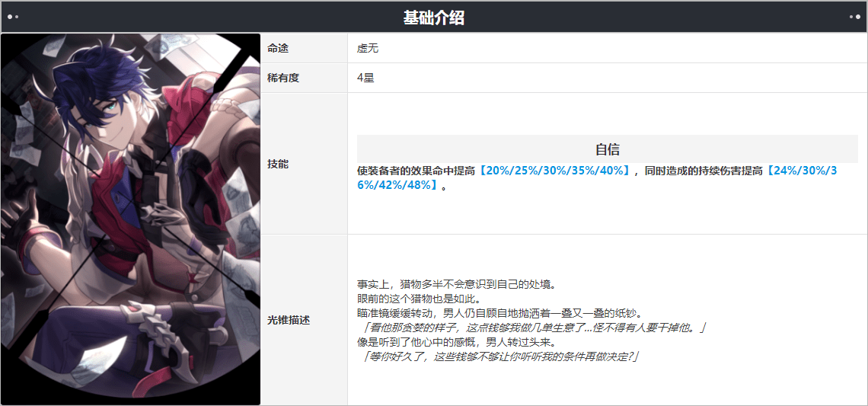Click the line 眼前的这个猎物也是如此
868x406 pixels.
tap(418, 299)
